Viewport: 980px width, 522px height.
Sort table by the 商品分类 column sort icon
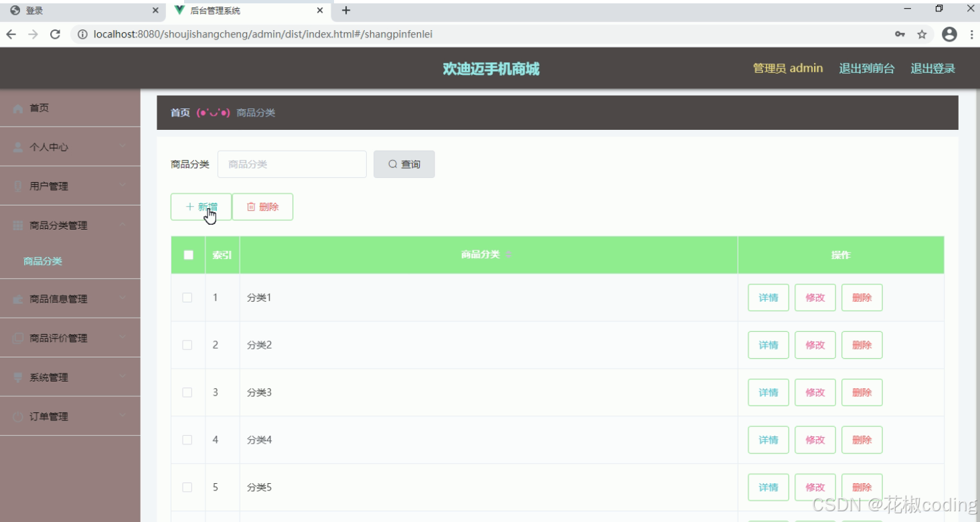(x=508, y=255)
